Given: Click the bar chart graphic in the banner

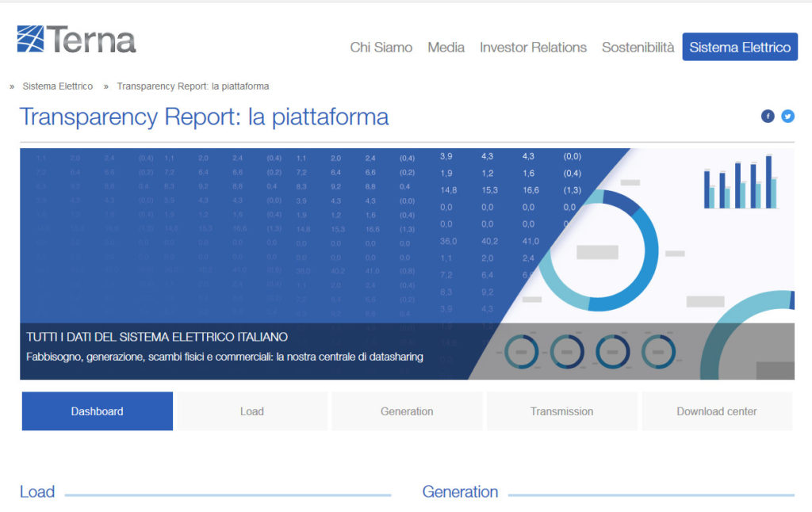Looking at the screenshot, I should point(740,181).
